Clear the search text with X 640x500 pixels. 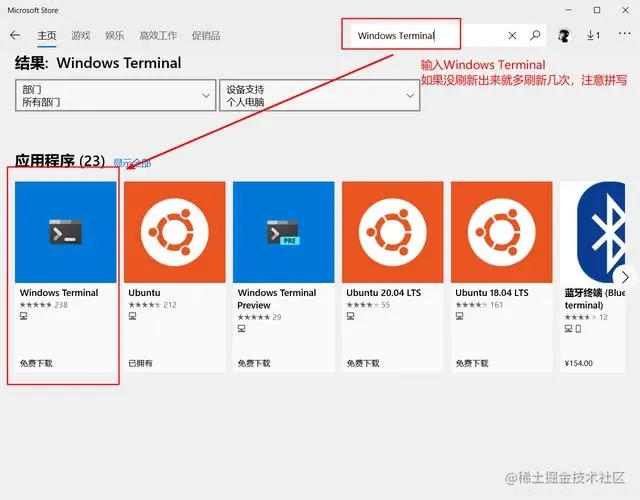tap(512, 36)
